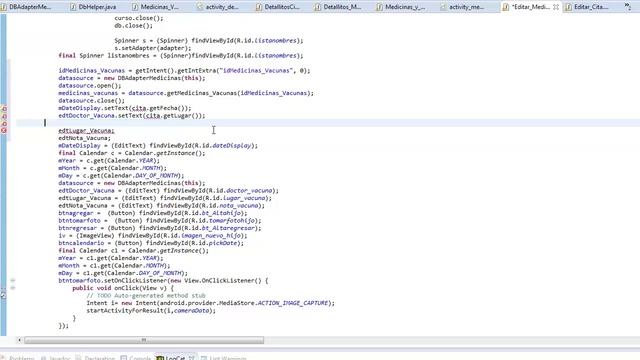Image resolution: width=640 pixels, height=360 pixels.
Task: Click the final Calendar c = Calendar.getInstance() line
Action: point(132,153)
